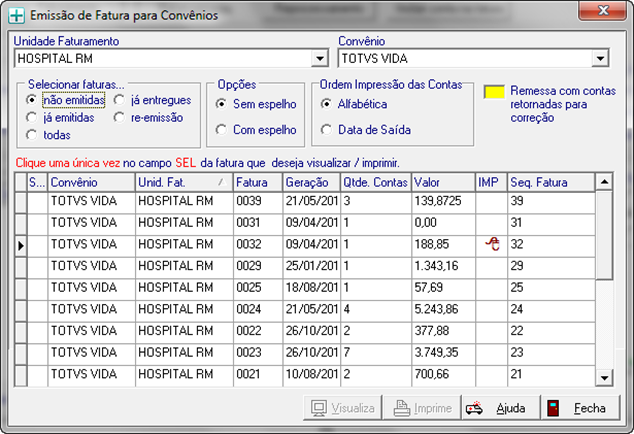Click the ambulance icon on the Ajuda button
The height and width of the screenshot is (434, 634).
tap(474, 408)
